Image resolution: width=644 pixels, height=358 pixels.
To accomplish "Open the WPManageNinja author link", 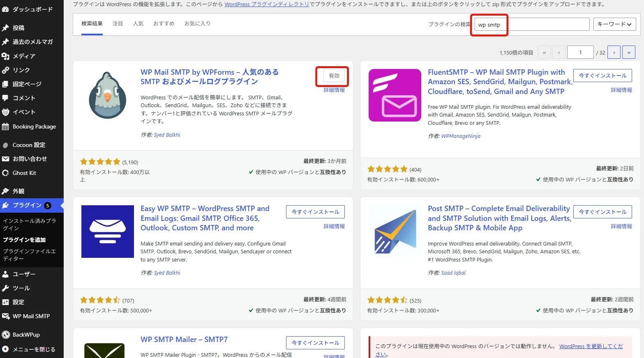I will [461, 136].
